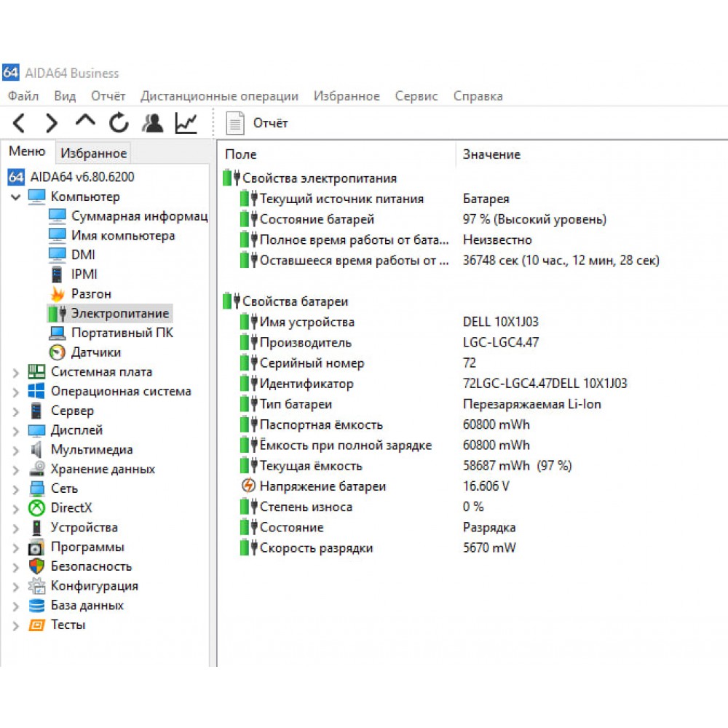Image resolution: width=728 pixels, height=728 pixels.
Task: Click the Дисплей monitor icon
Action: tap(36, 431)
